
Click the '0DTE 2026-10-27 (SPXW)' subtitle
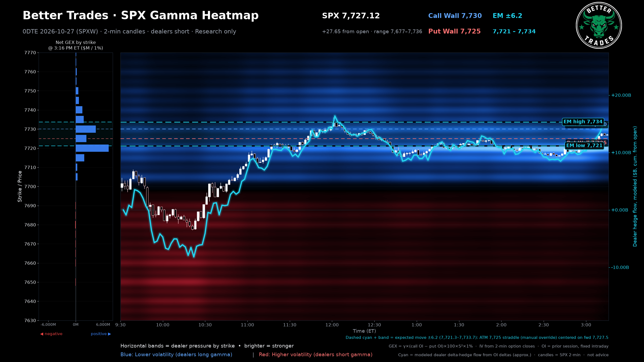tap(129, 32)
